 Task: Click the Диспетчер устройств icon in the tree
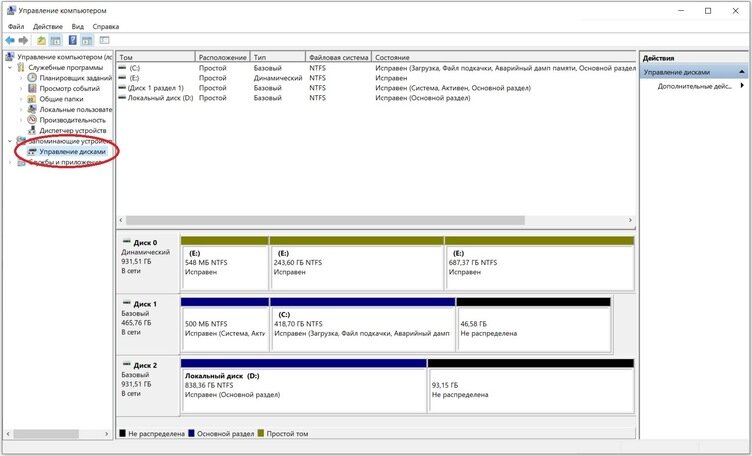pyautogui.click(x=32, y=130)
